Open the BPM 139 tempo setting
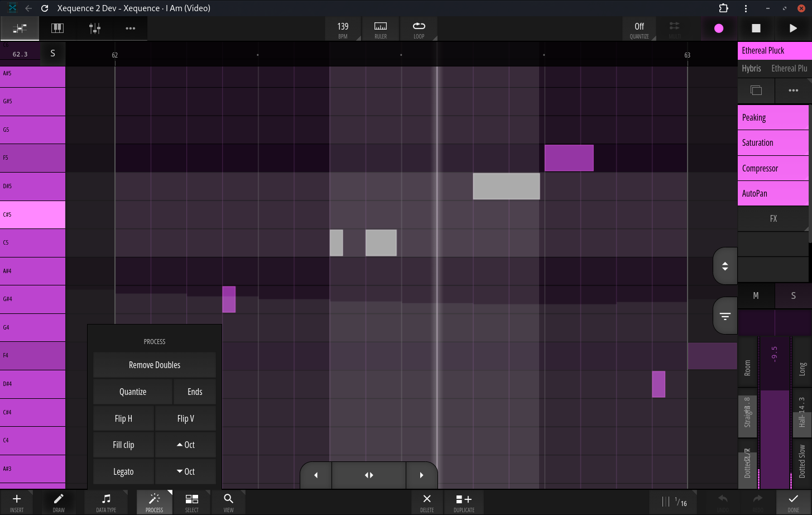The height and width of the screenshot is (515, 812). [x=343, y=30]
